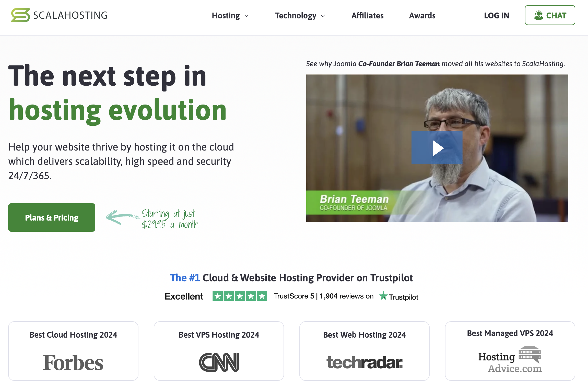Open the HostingAdvice.com Managed VPS card
Viewport: 588px width, 390px height.
510,351
